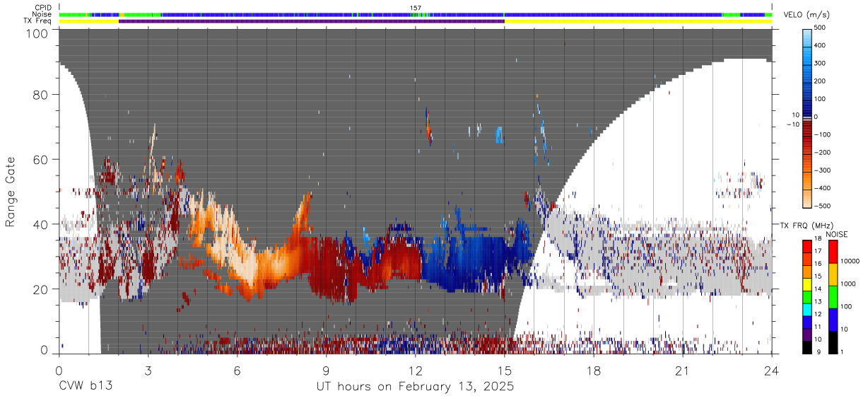Click the '13' label in the TX FRQ legend
The image size is (868, 401).
click(817, 302)
